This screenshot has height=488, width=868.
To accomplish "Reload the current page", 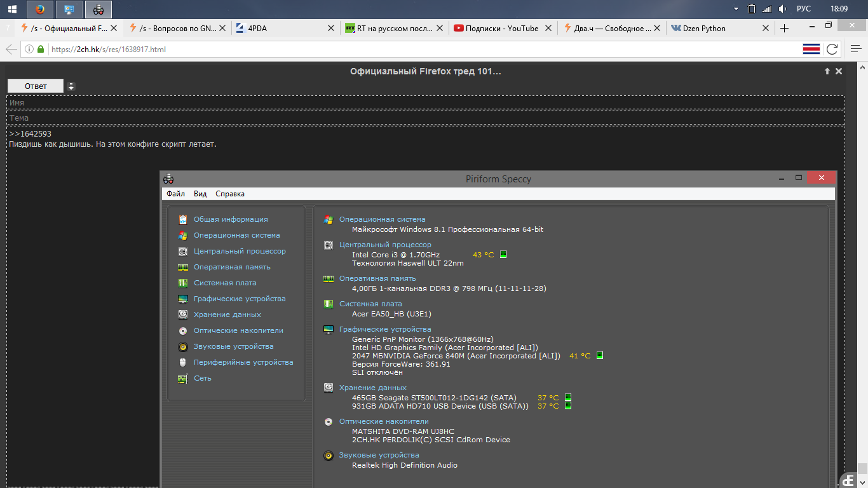I will point(832,49).
